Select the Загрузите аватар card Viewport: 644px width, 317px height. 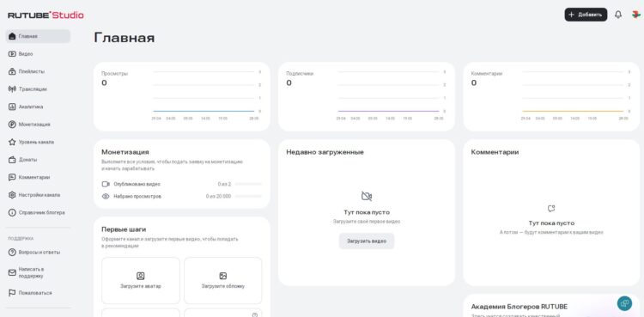[x=141, y=280]
